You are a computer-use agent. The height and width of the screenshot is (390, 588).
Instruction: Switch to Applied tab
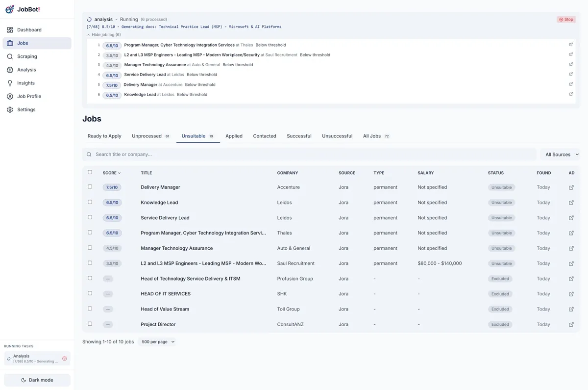point(234,136)
